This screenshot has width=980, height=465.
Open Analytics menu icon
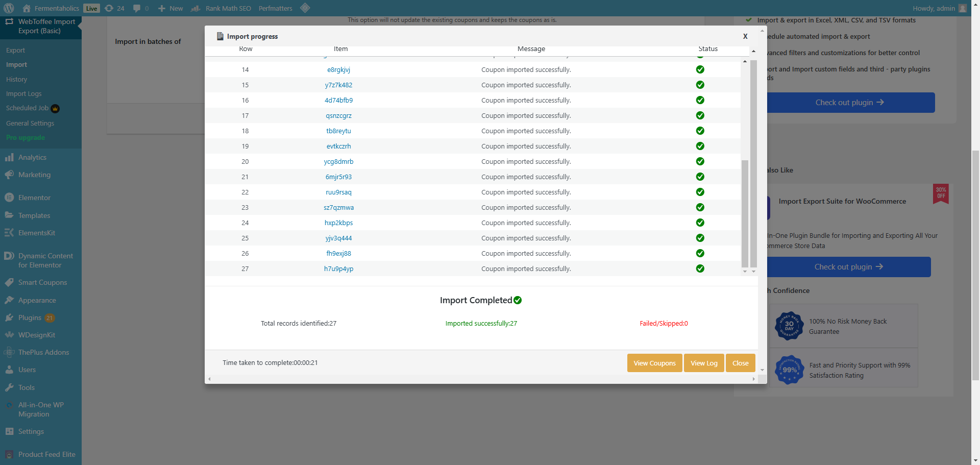pos(9,157)
